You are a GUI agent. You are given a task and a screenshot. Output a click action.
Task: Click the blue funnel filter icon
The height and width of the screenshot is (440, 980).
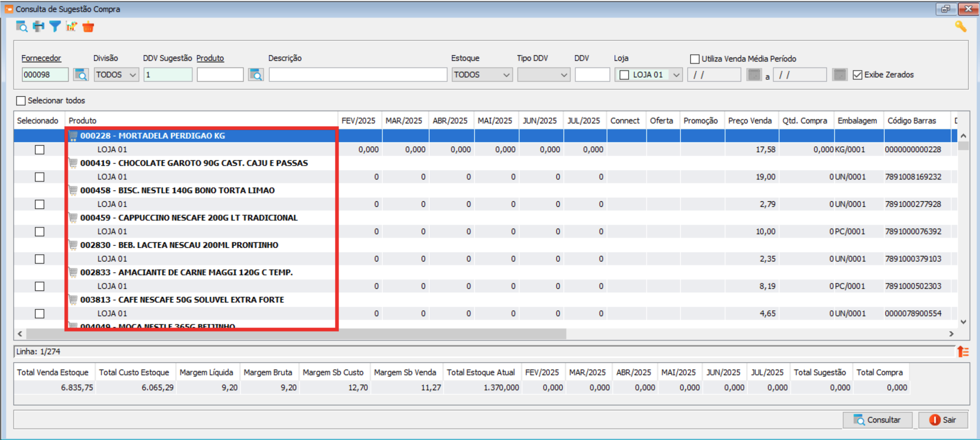(x=55, y=27)
